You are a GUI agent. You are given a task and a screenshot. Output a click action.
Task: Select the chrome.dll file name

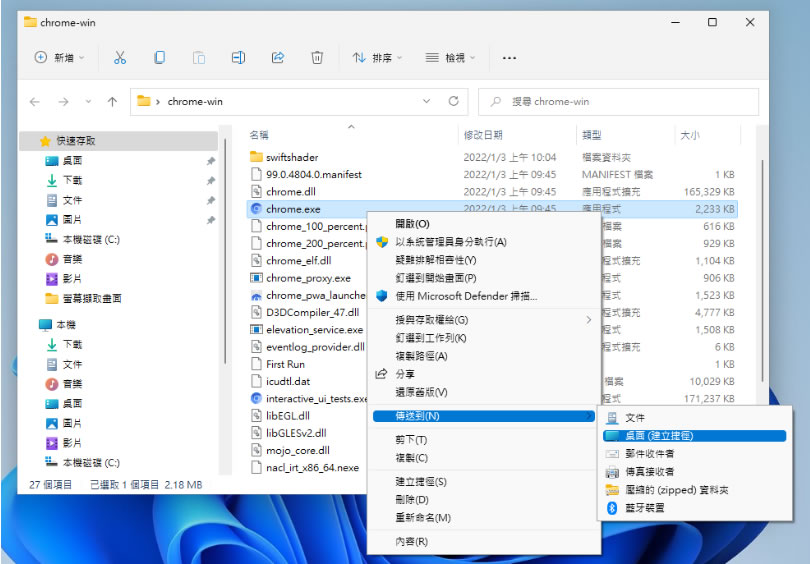pos(291,192)
